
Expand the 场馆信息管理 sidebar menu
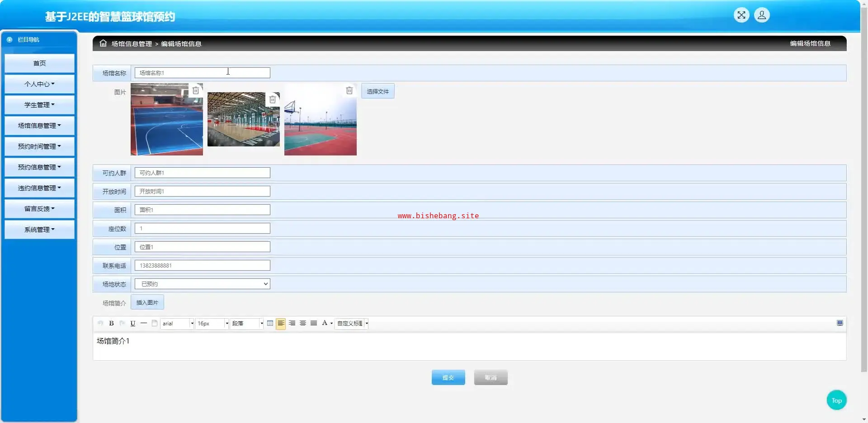coord(40,126)
